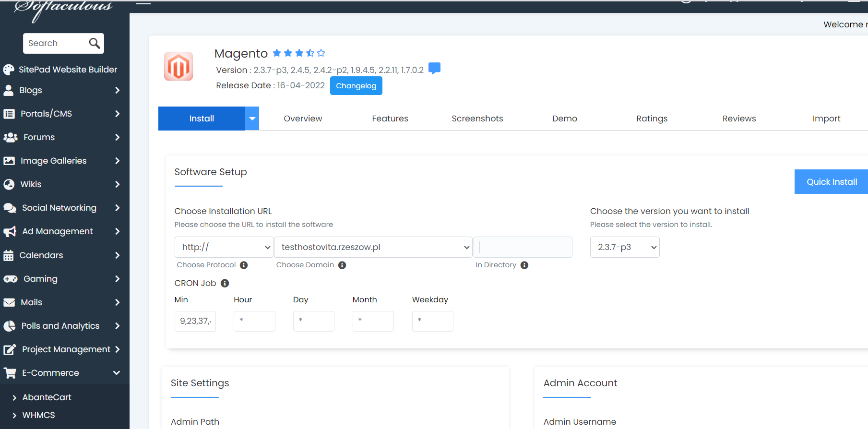Expand the Gaming category

117,279
